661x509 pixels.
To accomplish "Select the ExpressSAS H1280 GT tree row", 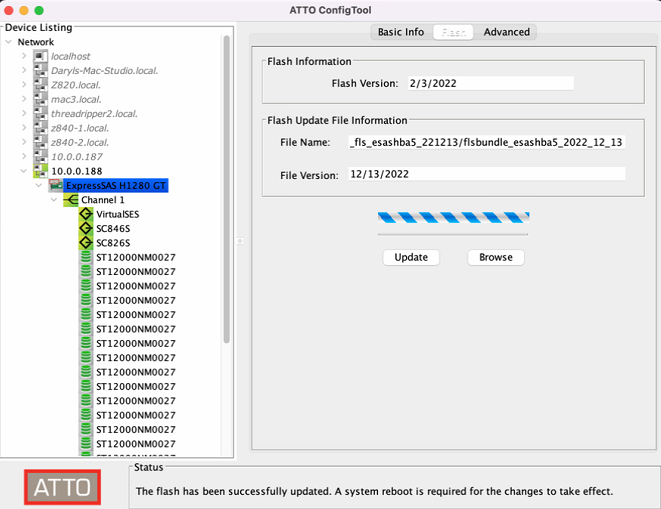I will coord(116,186).
